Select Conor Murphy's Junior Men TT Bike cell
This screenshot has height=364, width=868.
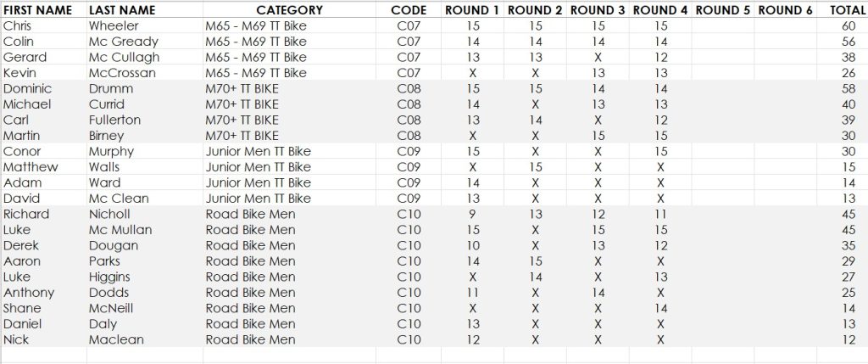tap(290, 151)
